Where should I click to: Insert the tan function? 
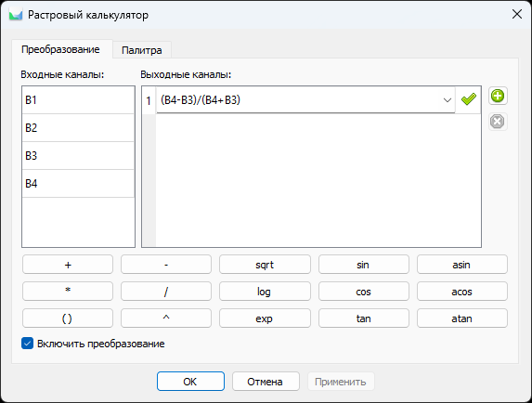[363, 318]
